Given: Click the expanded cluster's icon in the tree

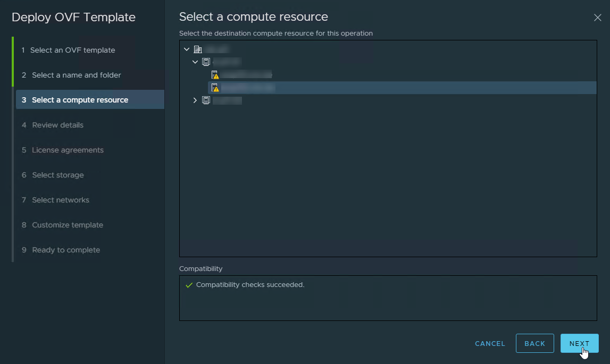Looking at the screenshot, I should tap(206, 62).
